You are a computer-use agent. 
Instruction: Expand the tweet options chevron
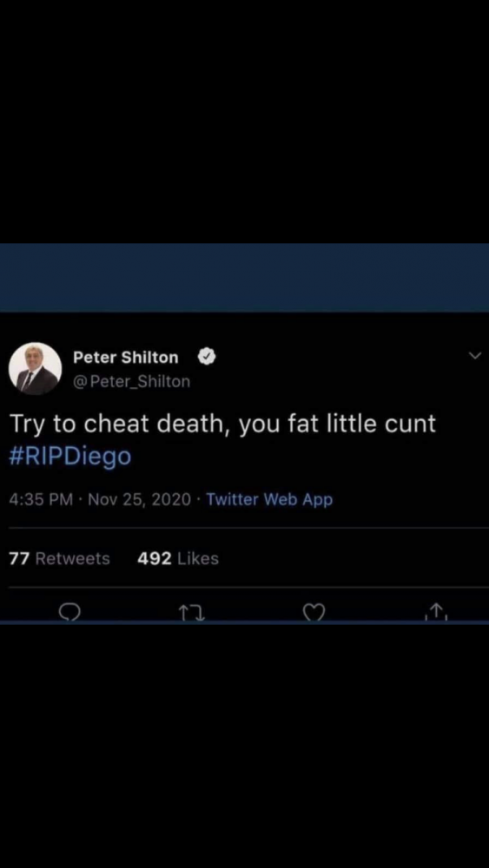(x=475, y=357)
